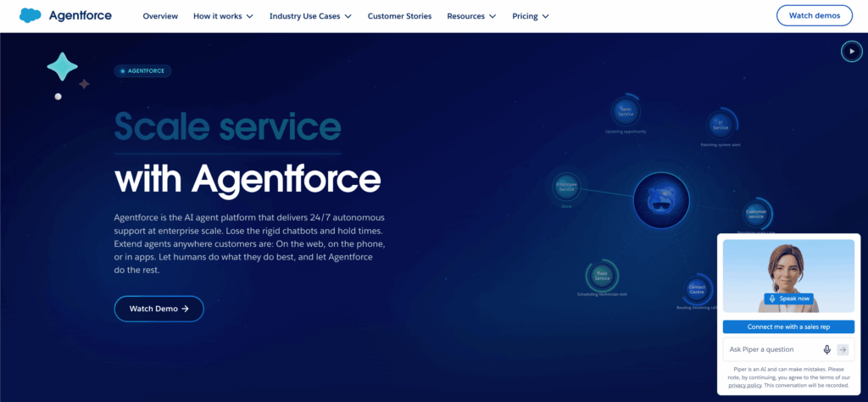
Task: Click the microphone icon in chat input
Action: [x=827, y=349]
